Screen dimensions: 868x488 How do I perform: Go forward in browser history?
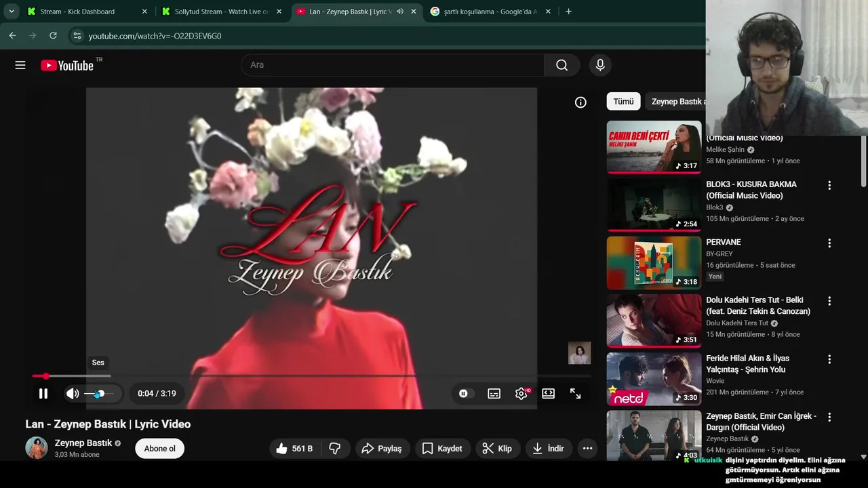point(33,35)
